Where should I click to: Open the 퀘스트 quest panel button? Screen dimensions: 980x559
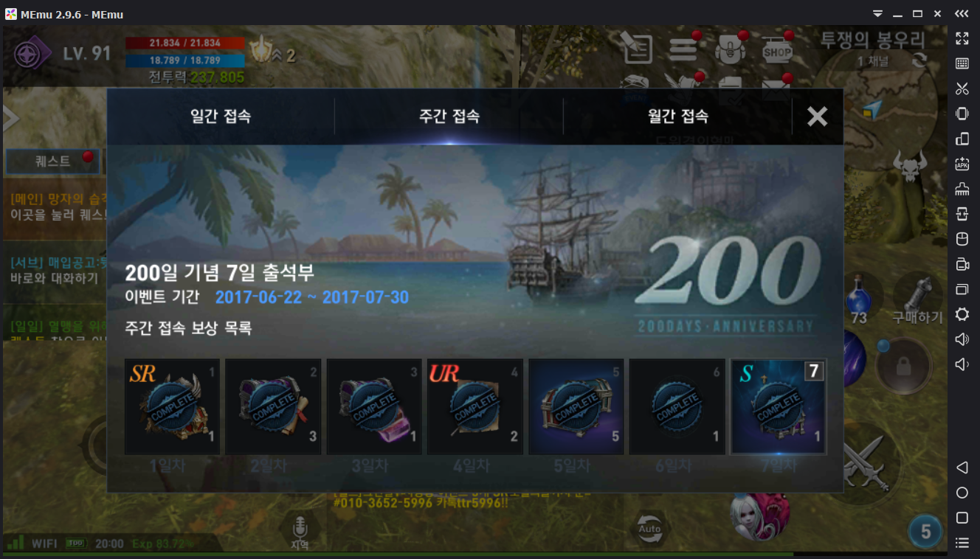pyautogui.click(x=52, y=161)
